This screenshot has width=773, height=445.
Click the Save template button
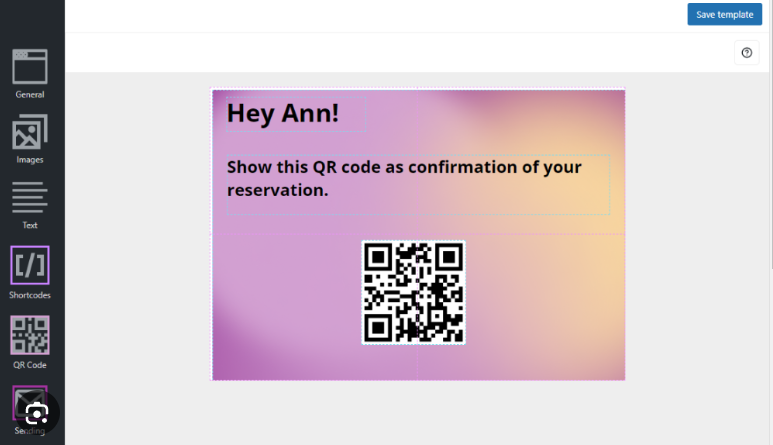(725, 14)
